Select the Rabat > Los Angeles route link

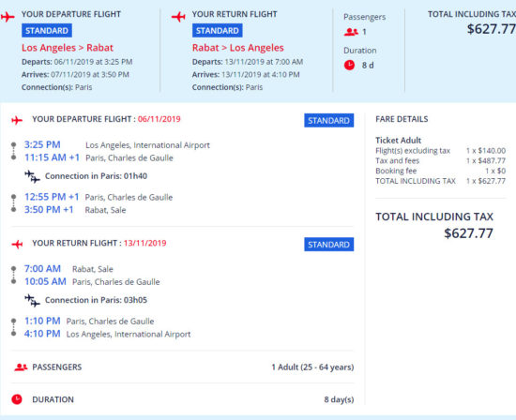(238, 48)
